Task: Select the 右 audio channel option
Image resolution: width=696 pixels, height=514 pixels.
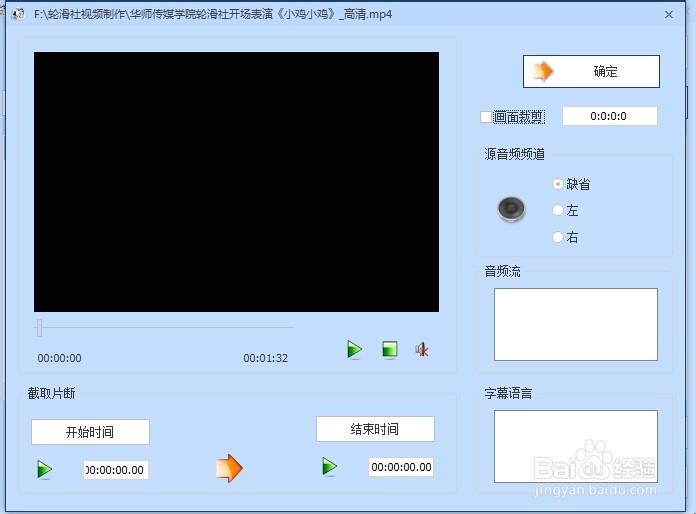Action: coord(558,237)
